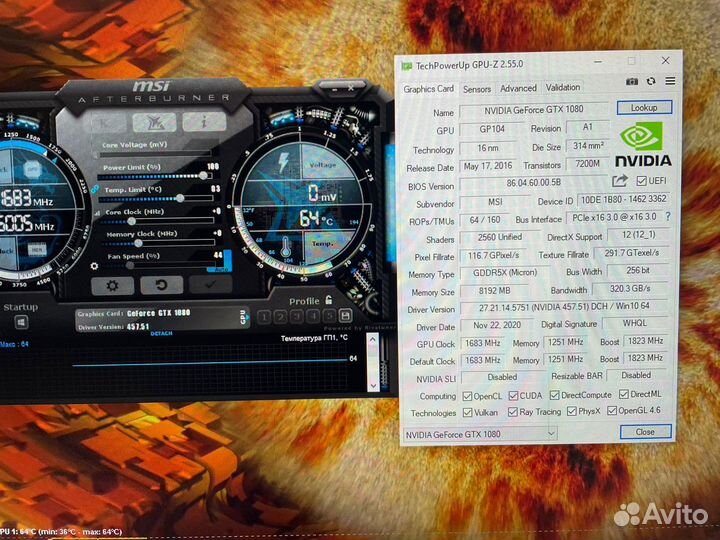Open the Afterburner OC scanner airplane button

(x=154, y=122)
